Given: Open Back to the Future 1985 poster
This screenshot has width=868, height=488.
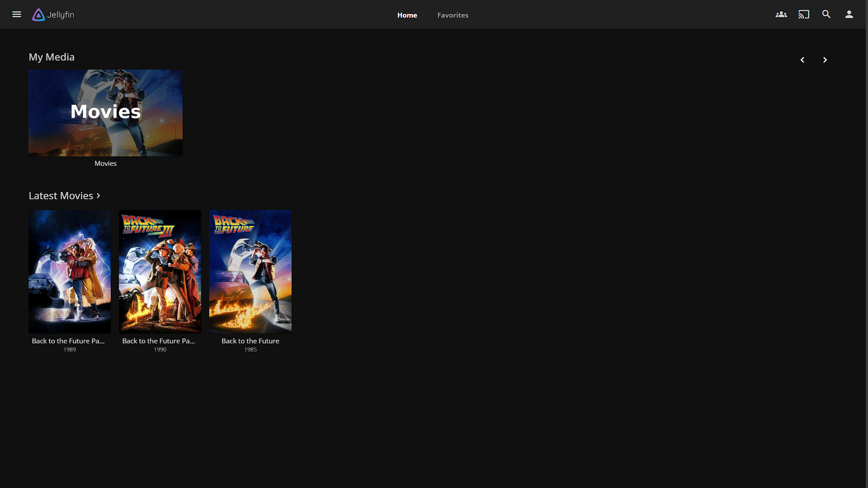Looking at the screenshot, I should (250, 272).
